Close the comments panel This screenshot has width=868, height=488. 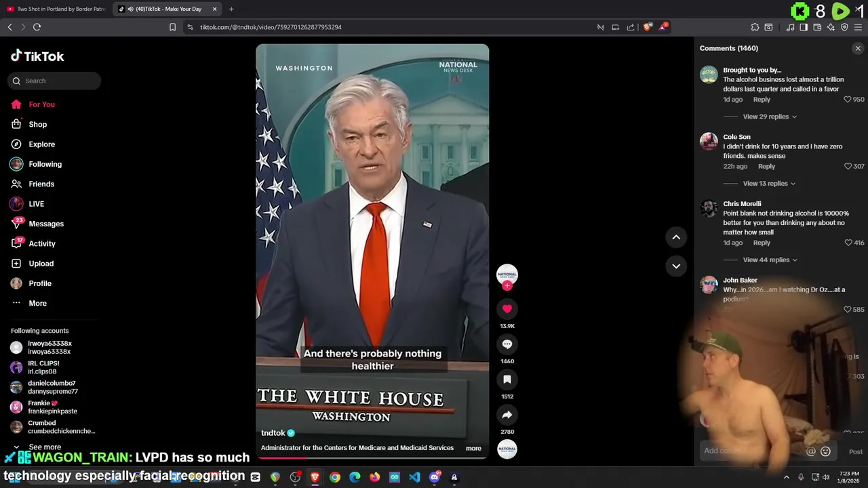click(858, 48)
